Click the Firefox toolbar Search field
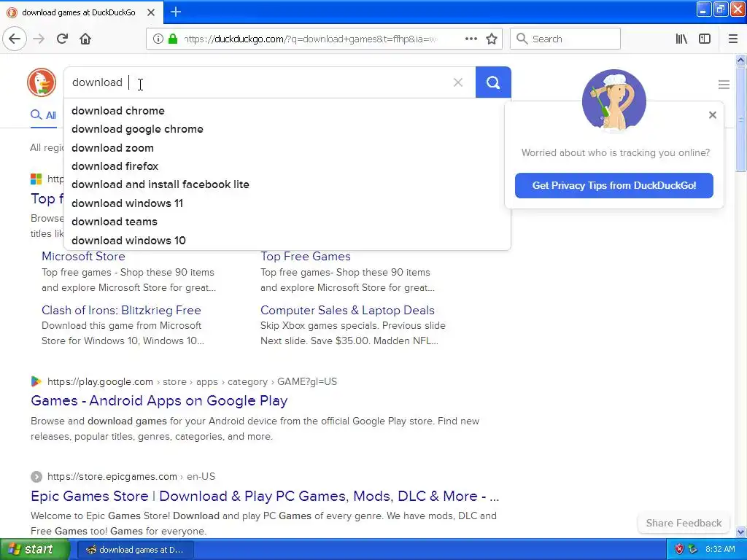Screen dimensions: 747x560 coord(565,39)
